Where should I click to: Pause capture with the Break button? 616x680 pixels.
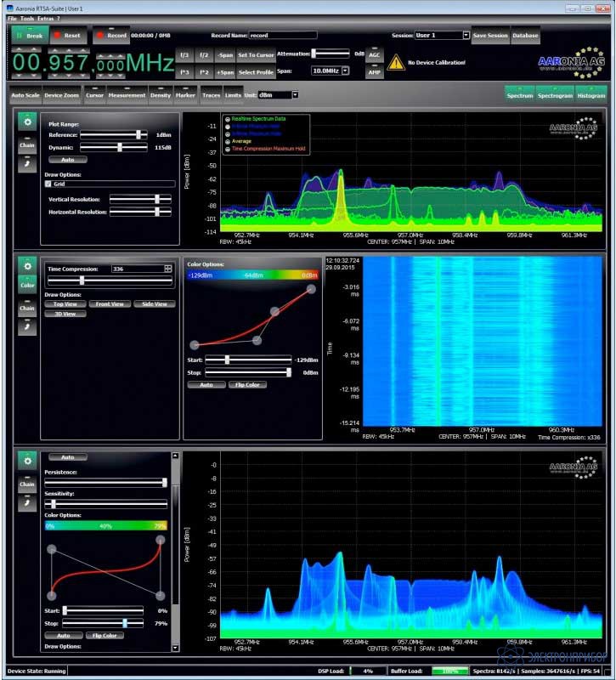click(x=29, y=36)
